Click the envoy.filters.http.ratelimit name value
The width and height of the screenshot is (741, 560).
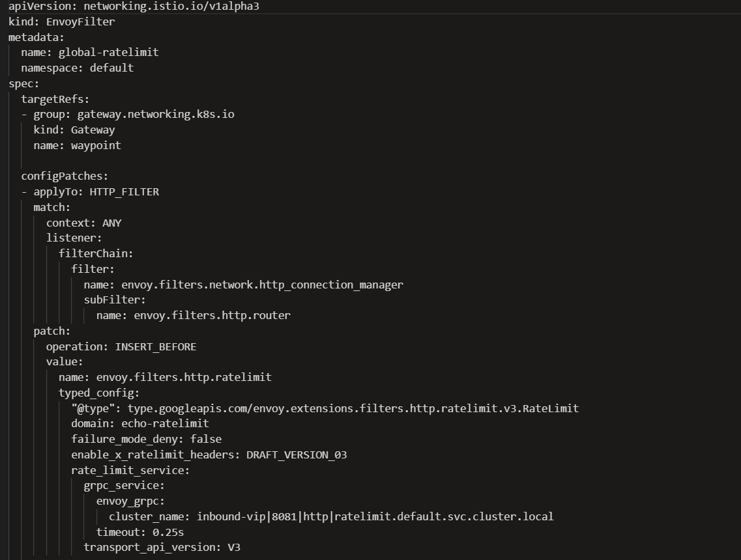(x=184, y=377)
